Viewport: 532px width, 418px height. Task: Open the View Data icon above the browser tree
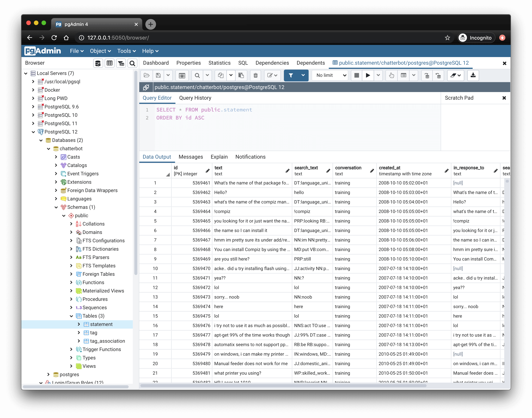click(x=109, y=63)
